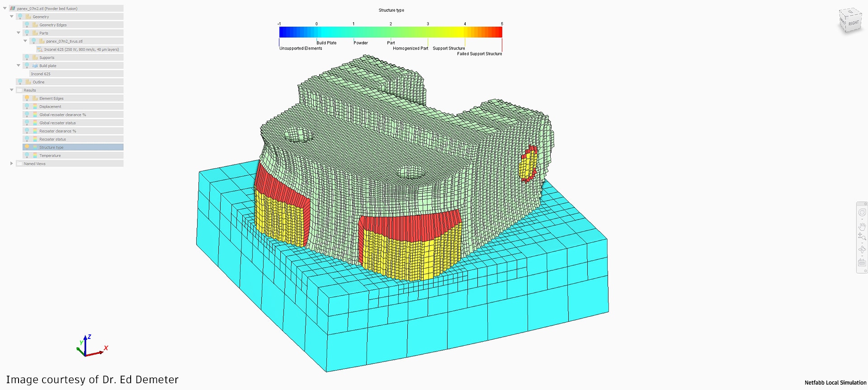Open the steering wheel navigation tool
This screenshot has height=390, width=868.
[862, 213]
